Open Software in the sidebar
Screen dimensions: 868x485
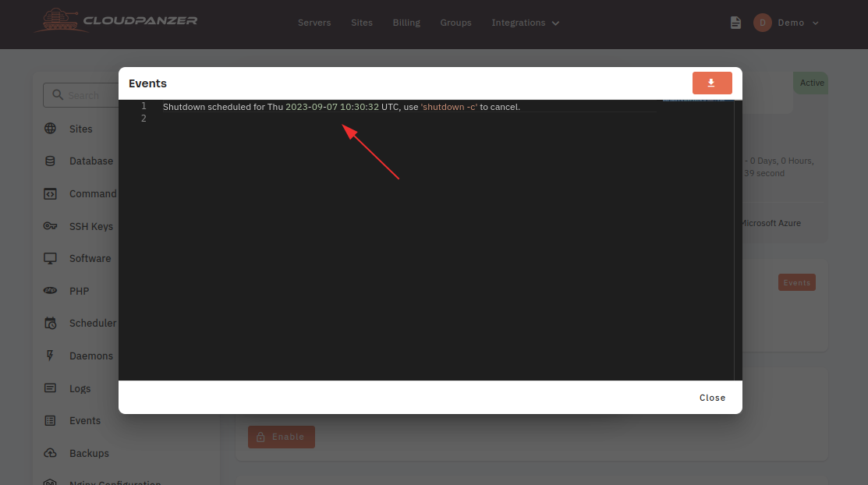(90, 259)
